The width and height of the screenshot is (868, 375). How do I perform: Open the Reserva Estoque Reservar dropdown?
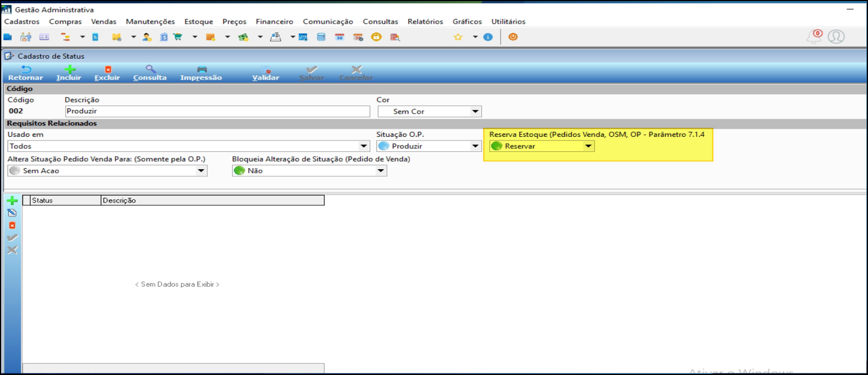[x=589, y=146]
